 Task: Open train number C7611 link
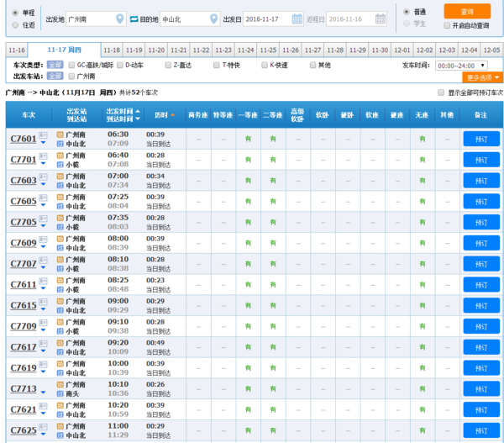point(23,284)
